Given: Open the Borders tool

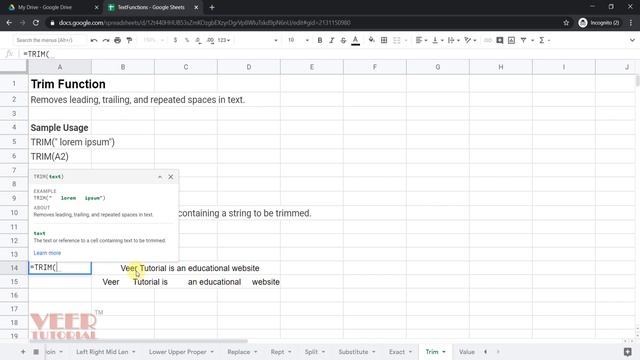Looking at the screenshot, I should pos(384,40).
